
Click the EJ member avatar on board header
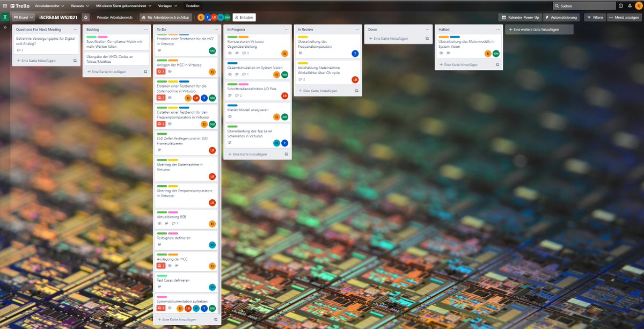pos(200,17)
